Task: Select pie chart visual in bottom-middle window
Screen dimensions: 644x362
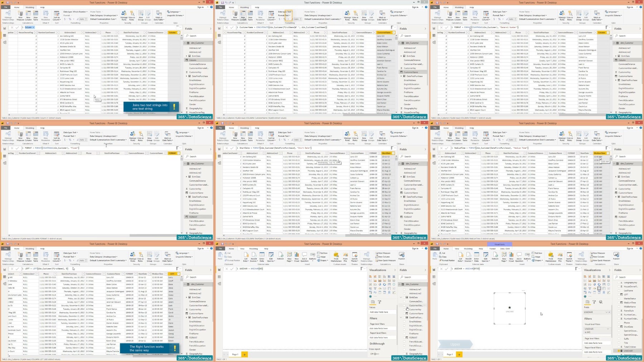Action: (x=380, y=284)
